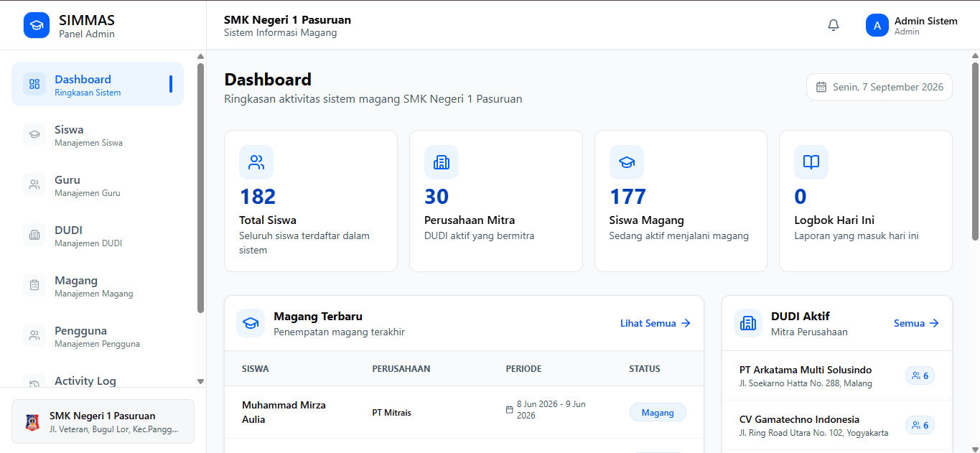Image resolution: width=980 pixels, height=453 pixels.
Task: Click the STATUS column header
Action: [x=645, y=369]
